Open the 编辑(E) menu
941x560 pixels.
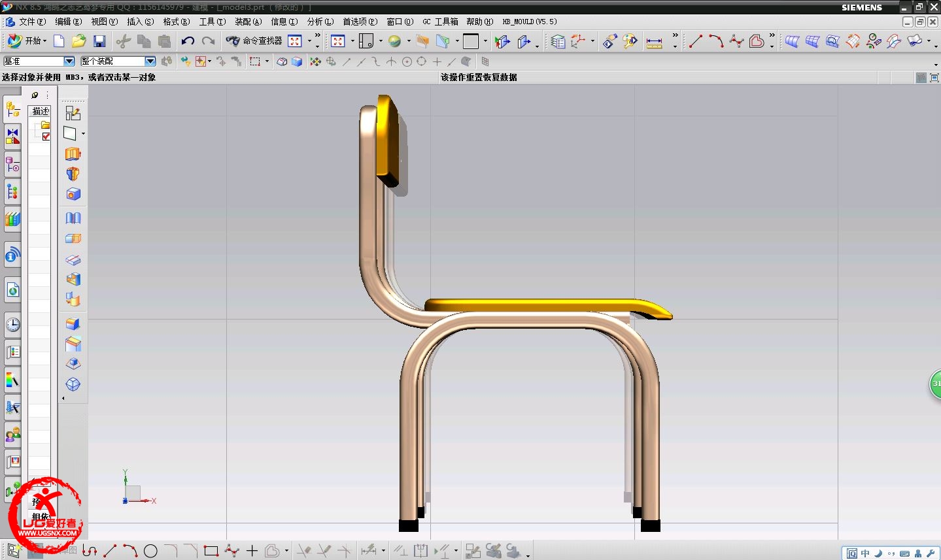click(x=68, y=22)
